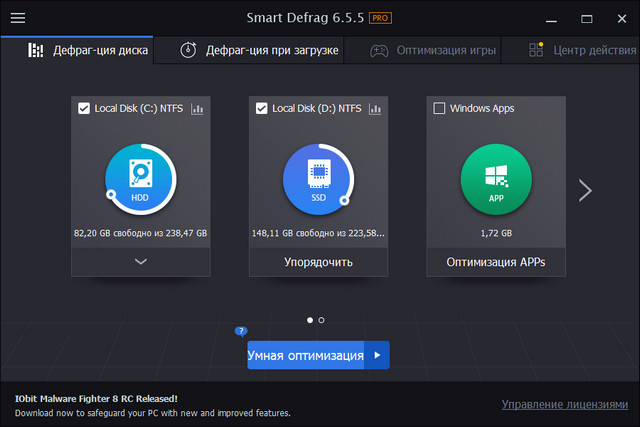Click the Упорядочить button under SSD
The height and width of the screenshot is (427, 640).
coord(318,263)
